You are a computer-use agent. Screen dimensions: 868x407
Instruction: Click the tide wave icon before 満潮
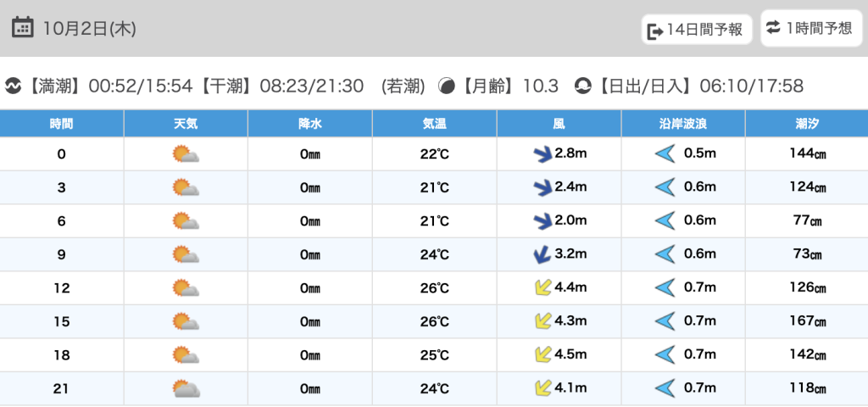tap(14, 86)
